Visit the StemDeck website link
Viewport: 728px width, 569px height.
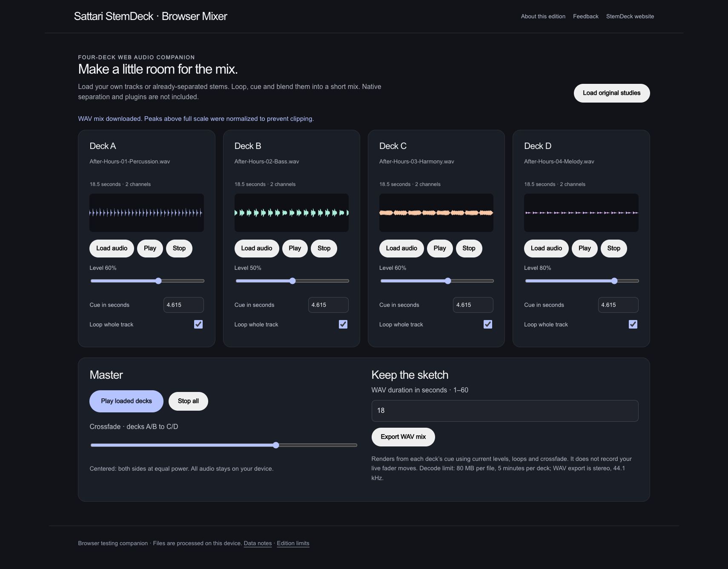click(630, 16)
